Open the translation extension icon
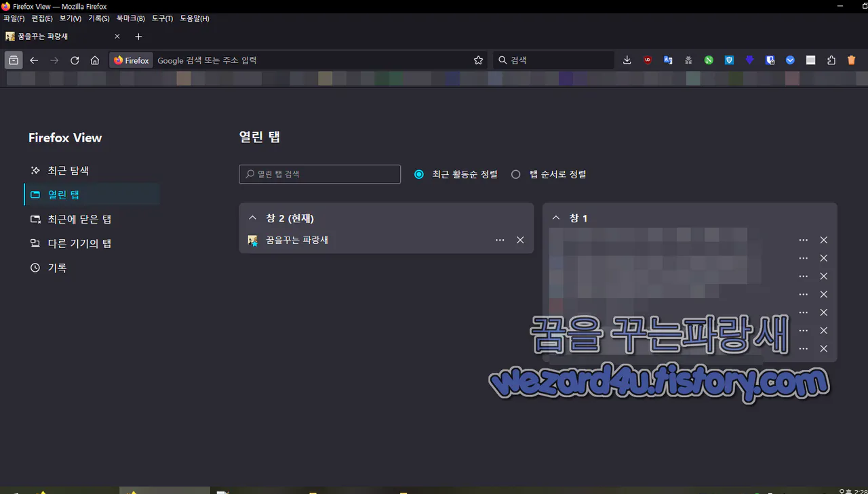 point(668,60)
